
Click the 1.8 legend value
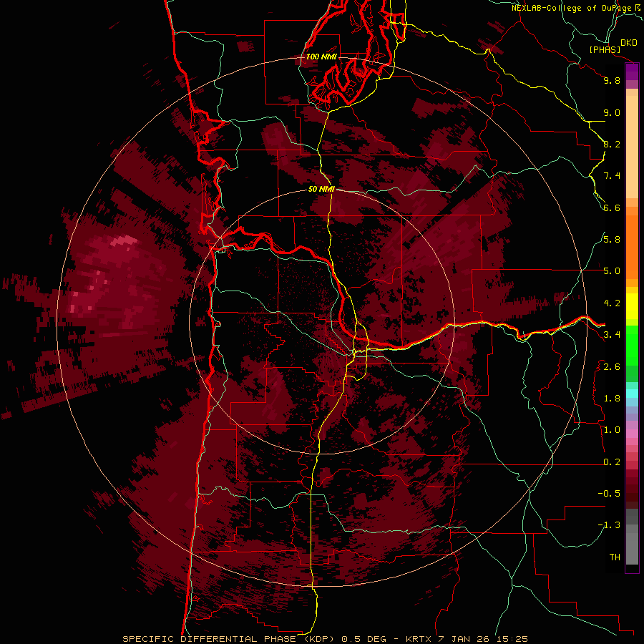pyautogui.click(x=612, y=399)
